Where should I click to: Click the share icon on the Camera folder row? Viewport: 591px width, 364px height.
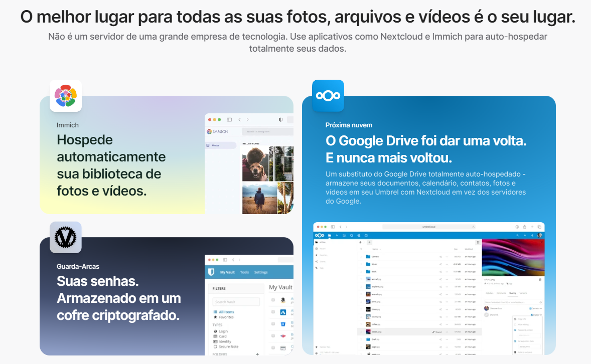point(440,257)
